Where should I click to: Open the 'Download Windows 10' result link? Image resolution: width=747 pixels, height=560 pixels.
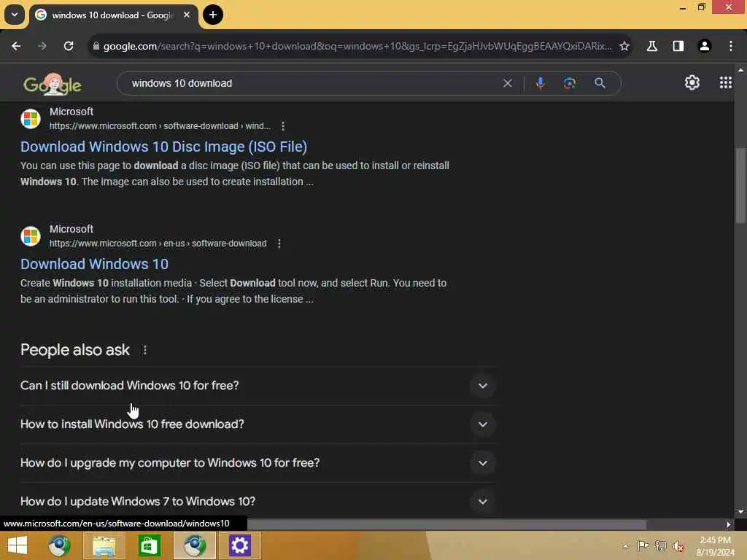click(94, 264)
